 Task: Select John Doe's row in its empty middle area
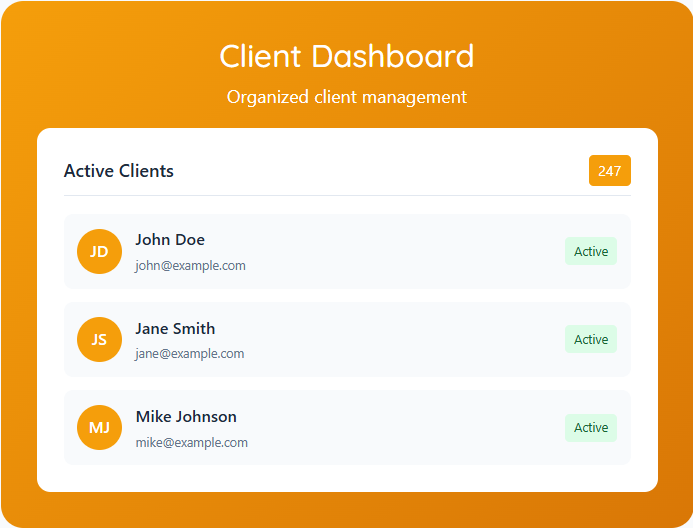click(x=400, y=252)
